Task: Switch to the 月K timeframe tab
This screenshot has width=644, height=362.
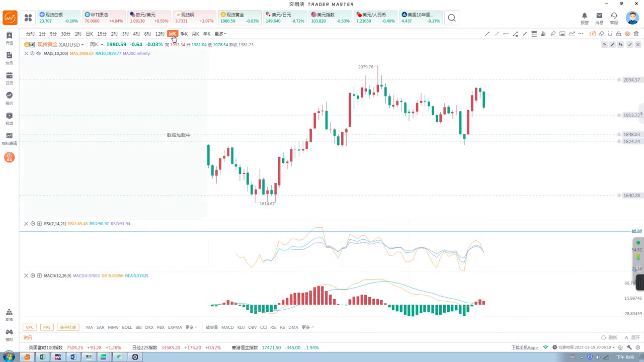Action: point(195,34)
